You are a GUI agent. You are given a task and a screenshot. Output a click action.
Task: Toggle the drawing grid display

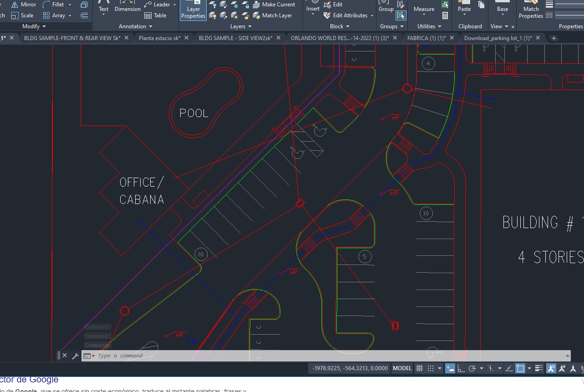419,368
